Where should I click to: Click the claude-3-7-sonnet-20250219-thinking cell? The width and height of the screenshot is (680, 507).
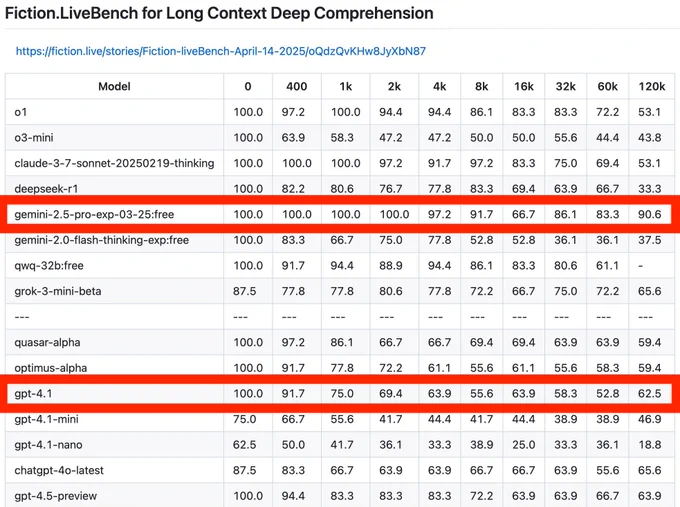pos(114,163)
